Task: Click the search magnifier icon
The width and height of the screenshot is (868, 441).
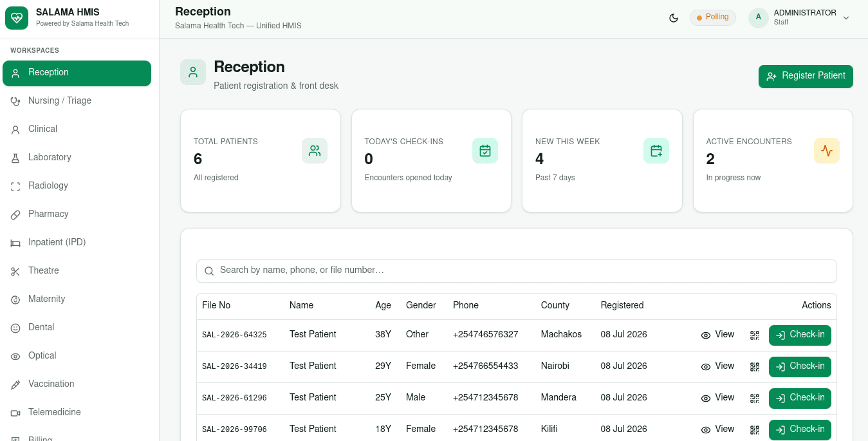Action: pyautogui.click(x=209, y=271)
